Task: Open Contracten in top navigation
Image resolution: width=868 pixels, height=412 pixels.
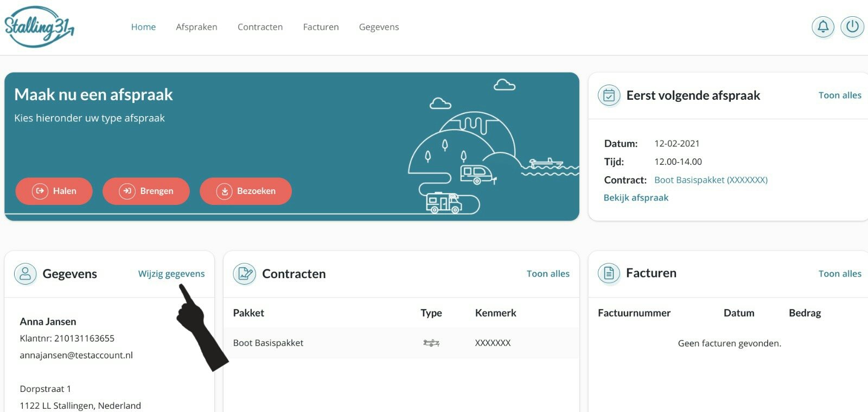Action: click(260, 27)
